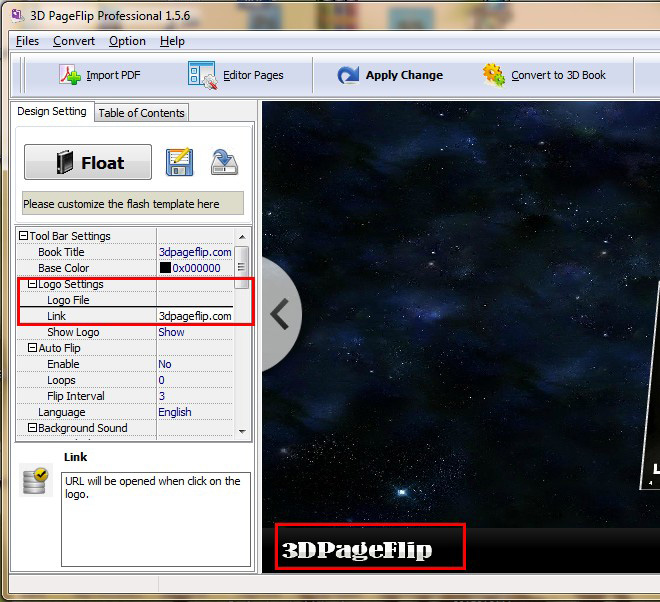Screen dimensions: 660x602
Task: Collapse the Tool Bar Settings group
Action: 24,236
